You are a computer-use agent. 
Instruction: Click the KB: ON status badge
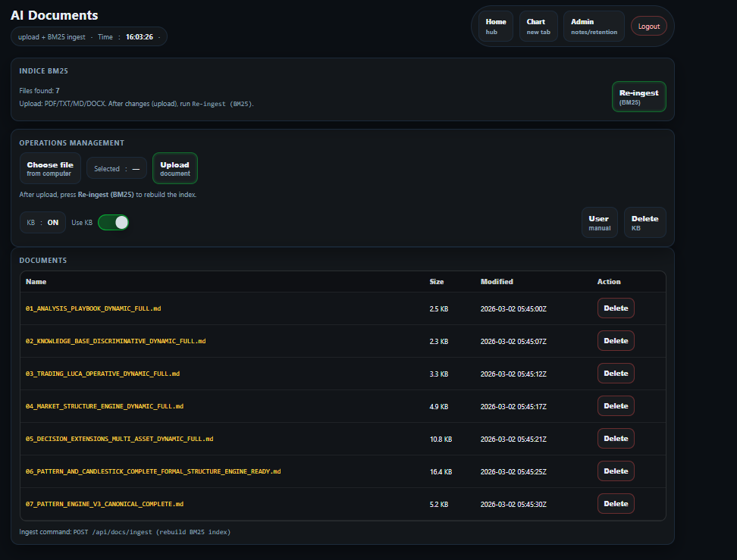[x=42, y=223]
